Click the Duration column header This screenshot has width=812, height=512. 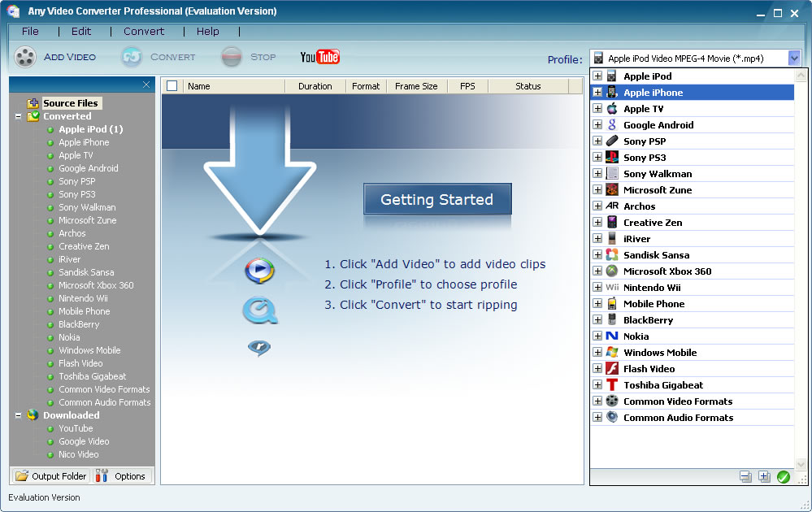pos(315,86)
